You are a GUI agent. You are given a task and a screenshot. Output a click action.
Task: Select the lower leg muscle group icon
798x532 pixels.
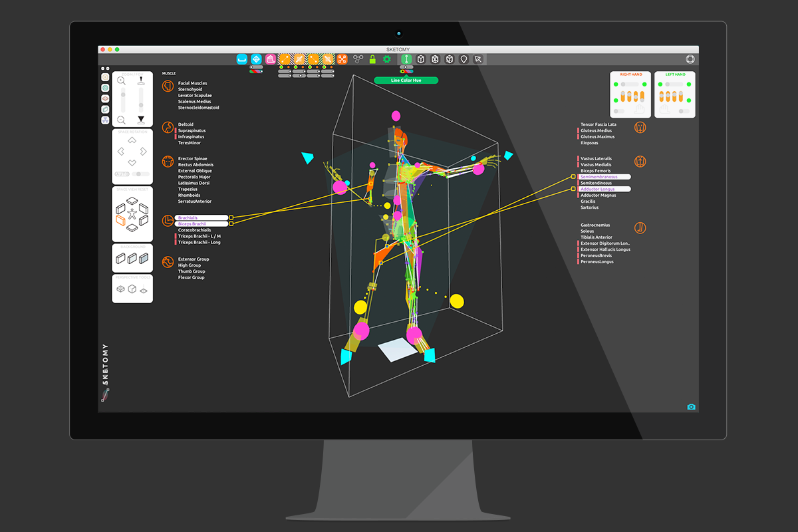640,228
